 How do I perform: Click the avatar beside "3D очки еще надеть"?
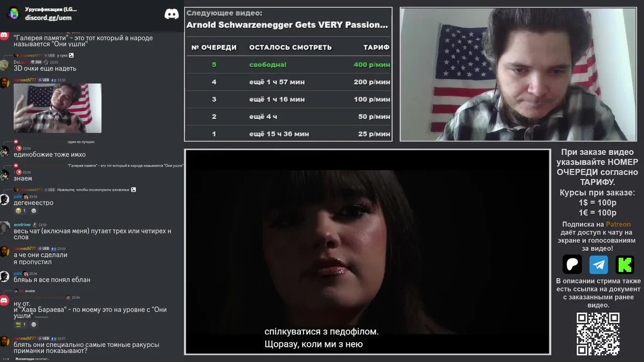click(x=5, y=65)
